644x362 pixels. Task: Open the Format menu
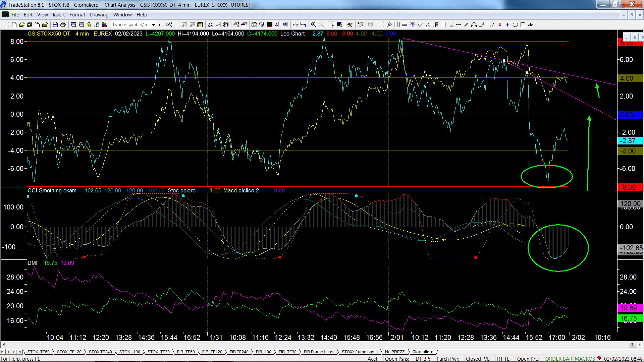pyautogui.click(x=77, y=15)
